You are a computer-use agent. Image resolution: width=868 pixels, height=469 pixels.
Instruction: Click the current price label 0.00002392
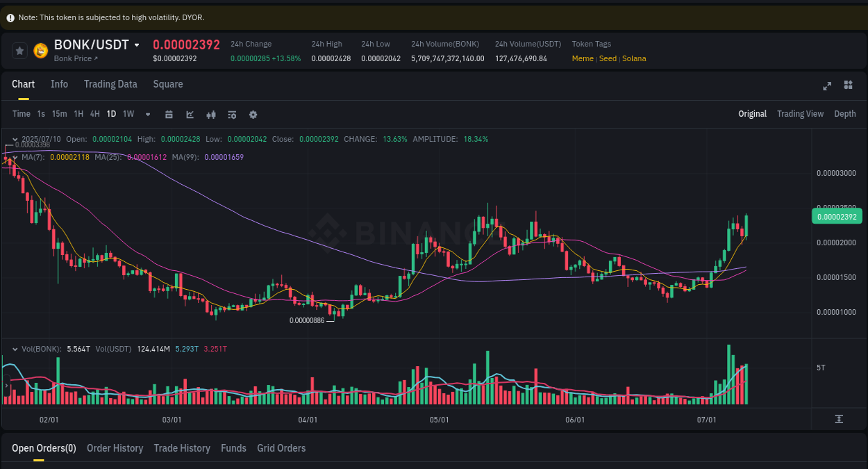point(837,216)
